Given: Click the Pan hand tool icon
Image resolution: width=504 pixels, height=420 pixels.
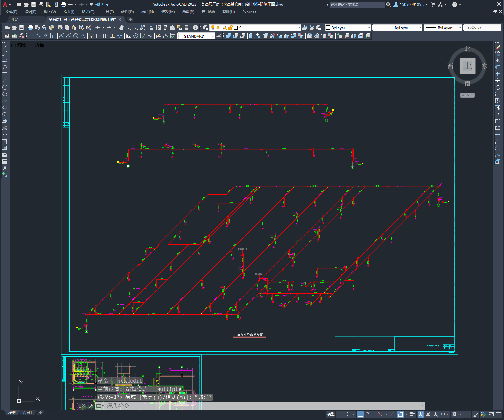Looking at the screenshot, I should [x=121, y=28].
